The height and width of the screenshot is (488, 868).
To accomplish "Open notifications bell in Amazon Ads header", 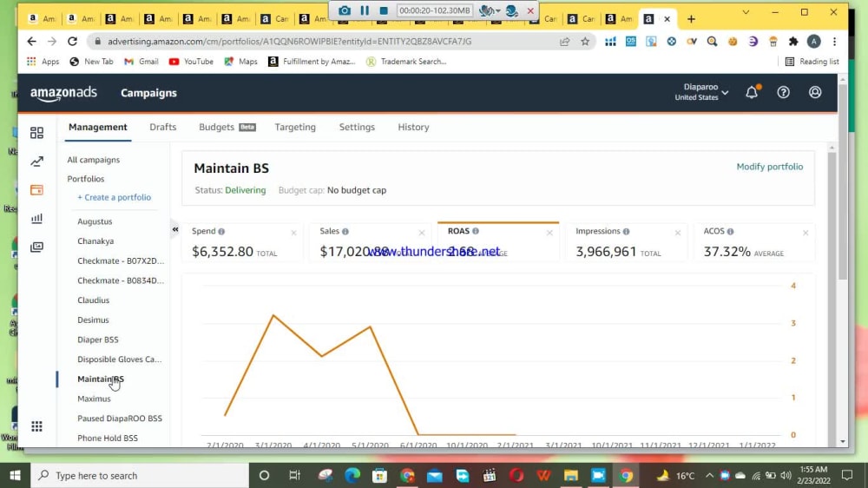I will coord(752,92).
